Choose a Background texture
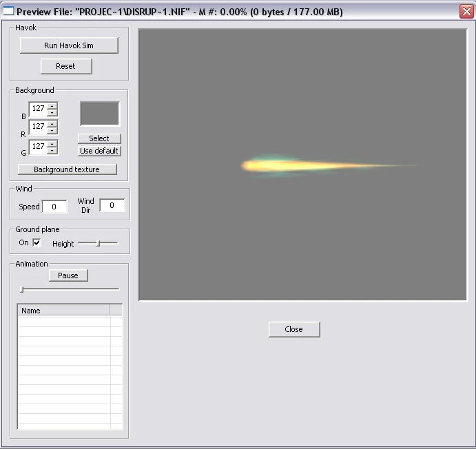This screenshot has height=449, width=476. [x=67, y=169]
